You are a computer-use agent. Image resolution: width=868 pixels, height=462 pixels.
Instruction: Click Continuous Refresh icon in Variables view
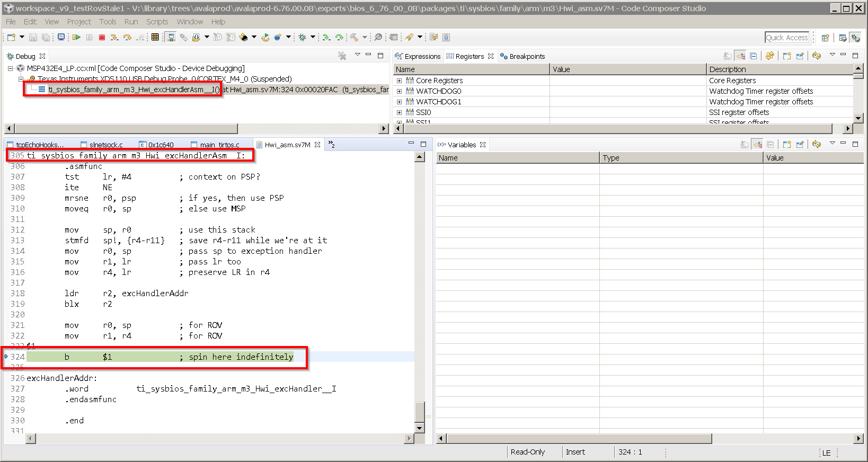(x=817, y=144)
